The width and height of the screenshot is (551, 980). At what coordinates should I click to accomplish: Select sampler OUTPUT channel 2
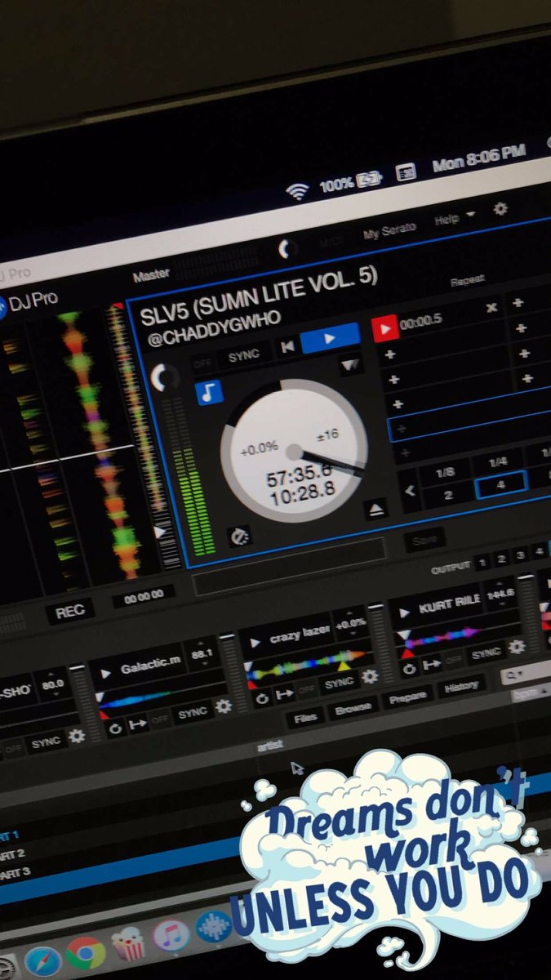click(501, 558)
